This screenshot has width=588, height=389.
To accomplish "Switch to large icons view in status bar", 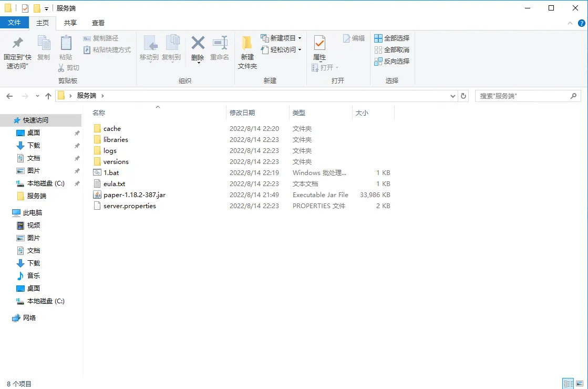I will coord(579,384).
